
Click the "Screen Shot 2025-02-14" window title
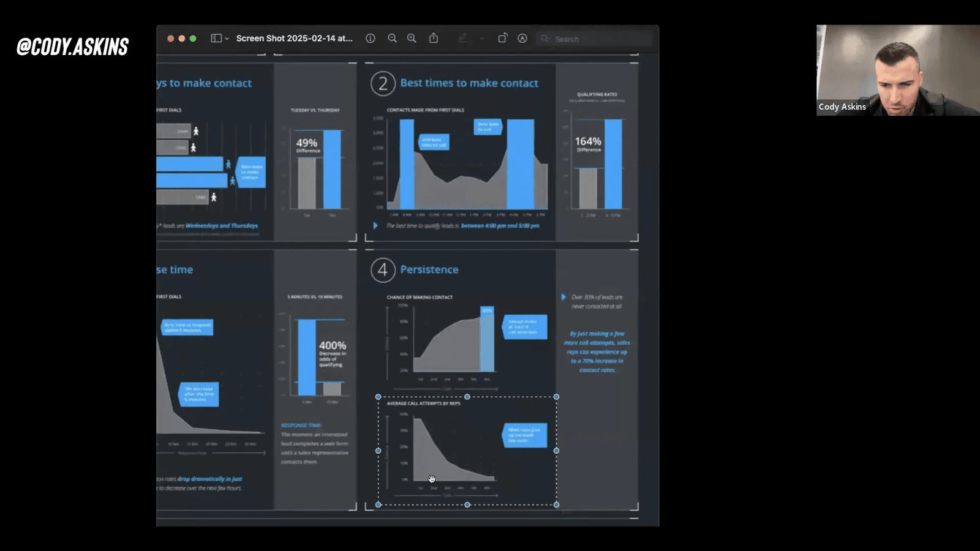tap(294, 39)
